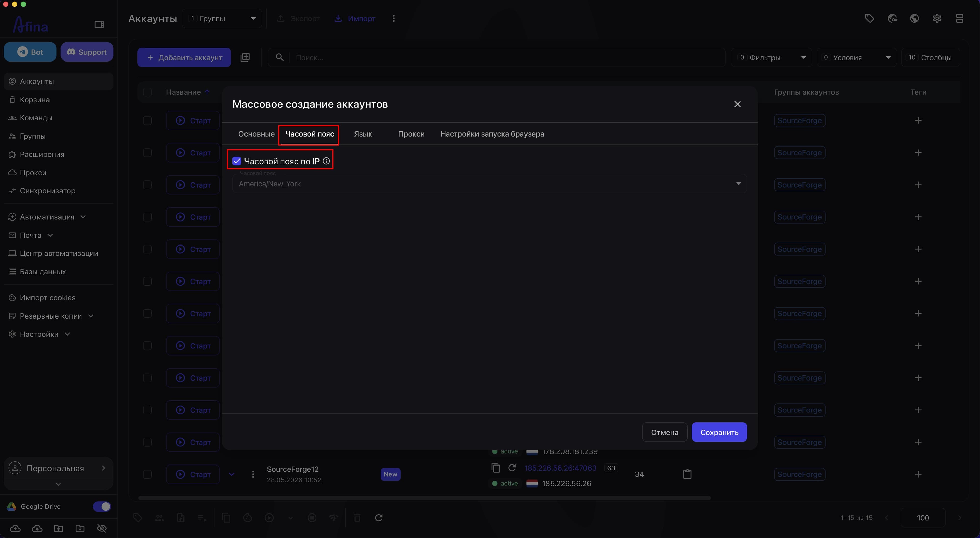Click the info icon next to Часовой пояс по IP
The image size is (980, 538).
(326, 161)
